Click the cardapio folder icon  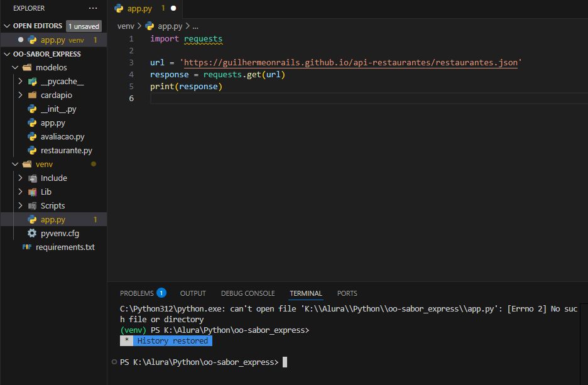click(x=33, y=95)
